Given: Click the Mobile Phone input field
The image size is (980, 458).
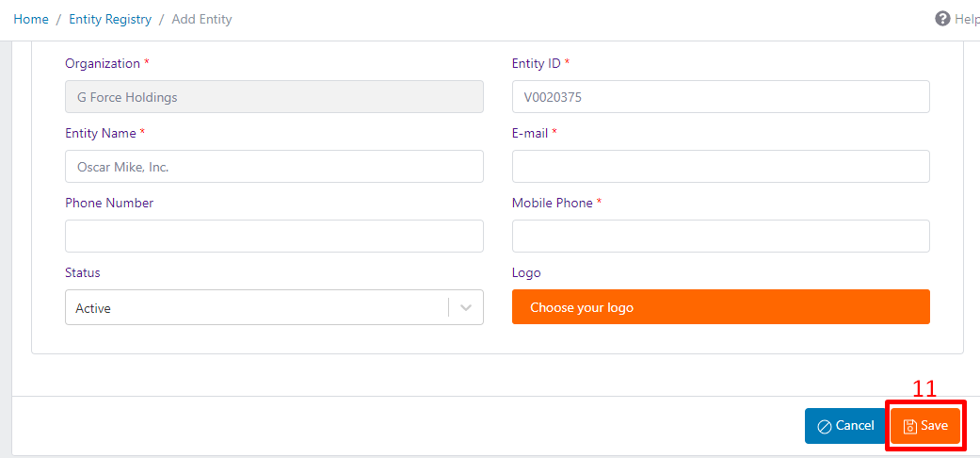Looking at the screenshot, I should 720,236.
